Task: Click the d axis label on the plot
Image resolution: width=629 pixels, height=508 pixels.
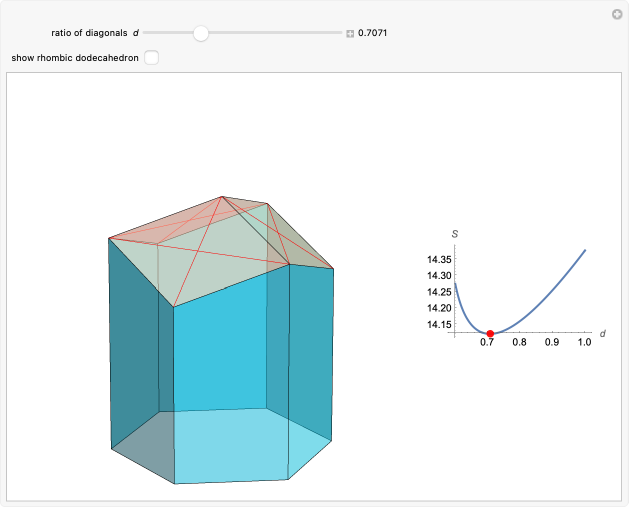Action: coord(603,331)
